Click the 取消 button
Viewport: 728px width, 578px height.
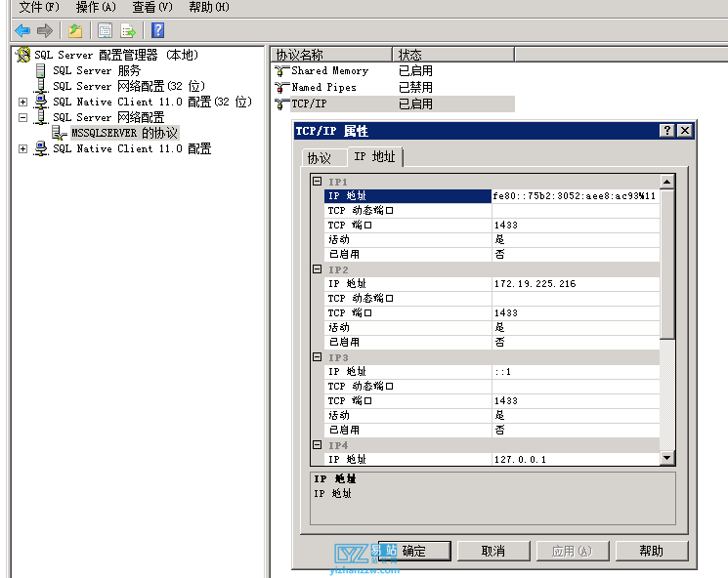tap(493, 551)
